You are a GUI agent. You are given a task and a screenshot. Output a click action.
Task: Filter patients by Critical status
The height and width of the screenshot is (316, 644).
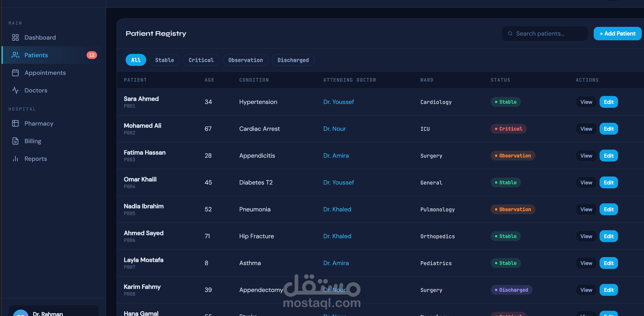201,60
